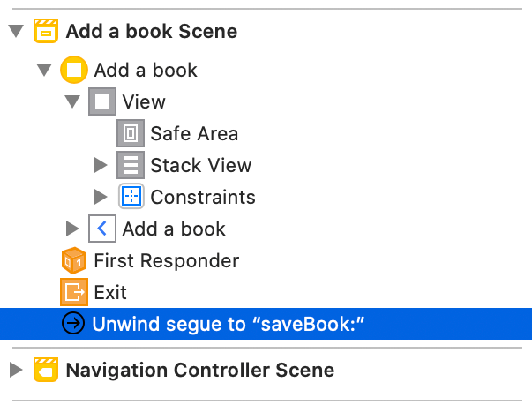Viewport: 532px width, 405px height.
Task: Expand the Navigation Controller Scene
Action: click(x=15, y=370)
